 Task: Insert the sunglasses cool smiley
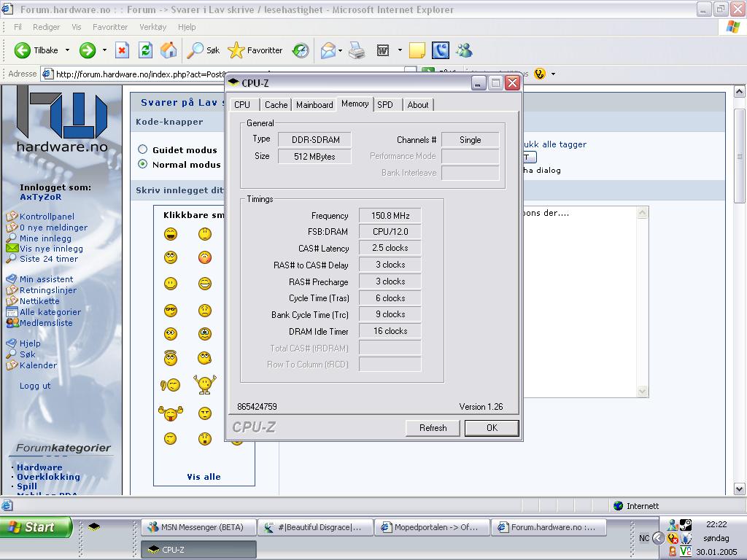(171, 311)
